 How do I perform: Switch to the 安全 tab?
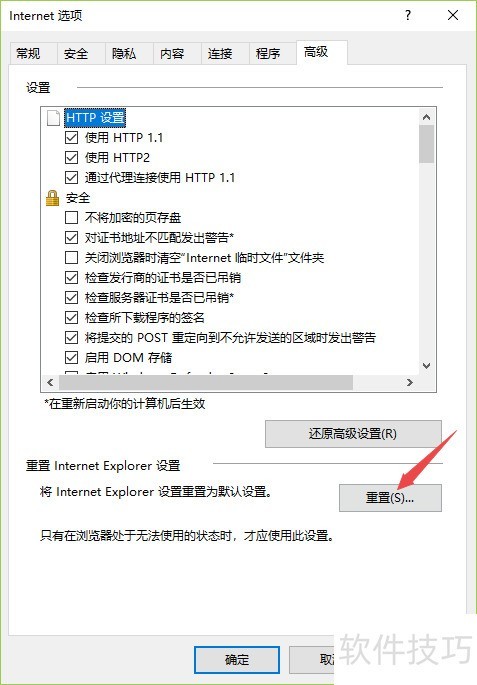[x=76, y=54]
